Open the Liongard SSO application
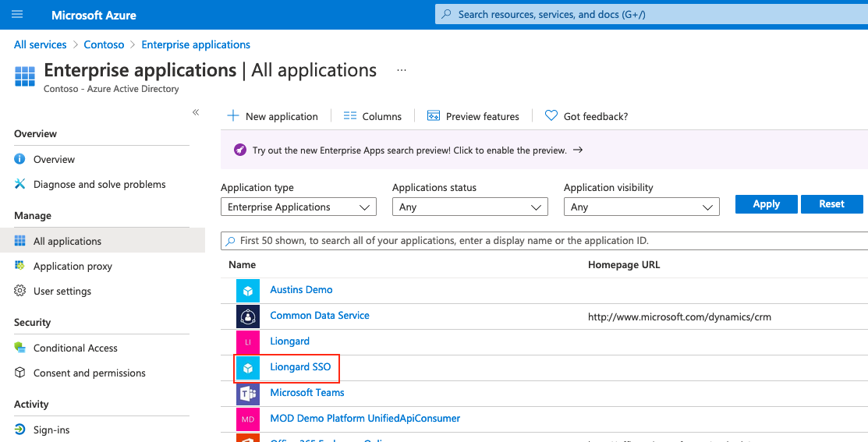Image resolution: width=868 pixels, height=442 pixels. [x=300, y=366]
